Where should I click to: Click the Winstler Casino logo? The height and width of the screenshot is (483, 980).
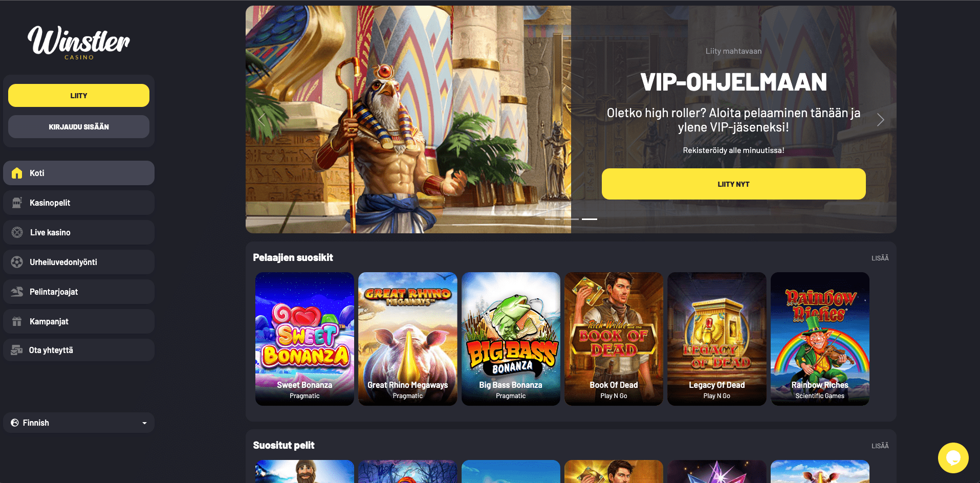tap(79, 42)
